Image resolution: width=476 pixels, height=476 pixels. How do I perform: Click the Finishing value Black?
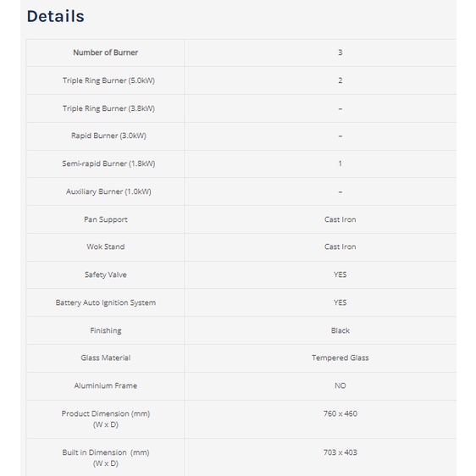point(340,330)
